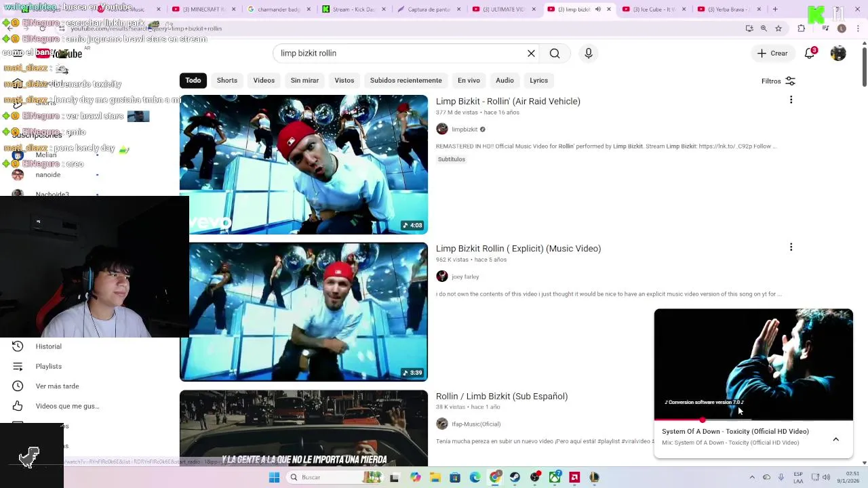
Task: Open the Melian subscription in sidebar
Action: [46, 155]
